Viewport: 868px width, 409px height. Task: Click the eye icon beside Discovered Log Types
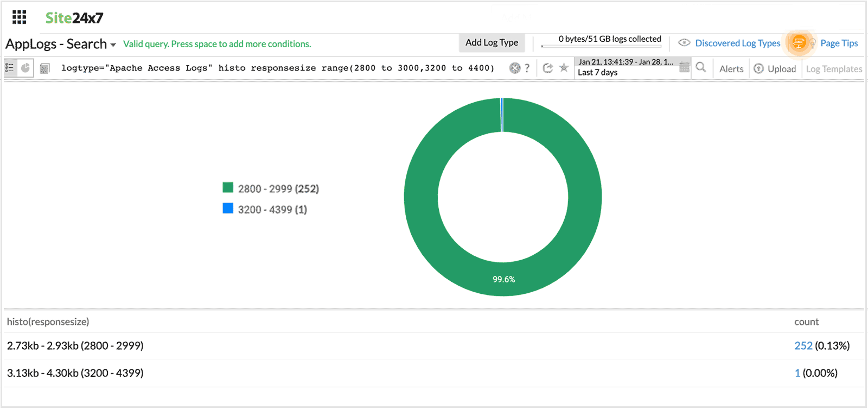pos(684,43)
